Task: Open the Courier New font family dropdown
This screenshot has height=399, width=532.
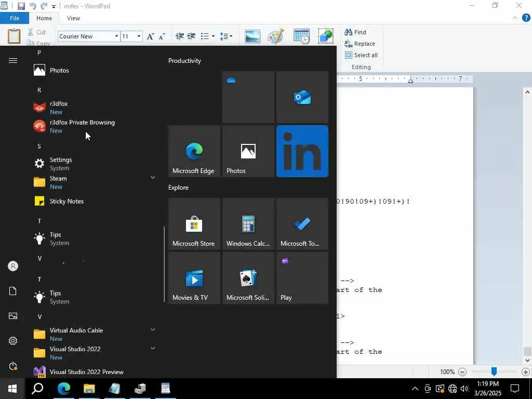Action: 117,36
